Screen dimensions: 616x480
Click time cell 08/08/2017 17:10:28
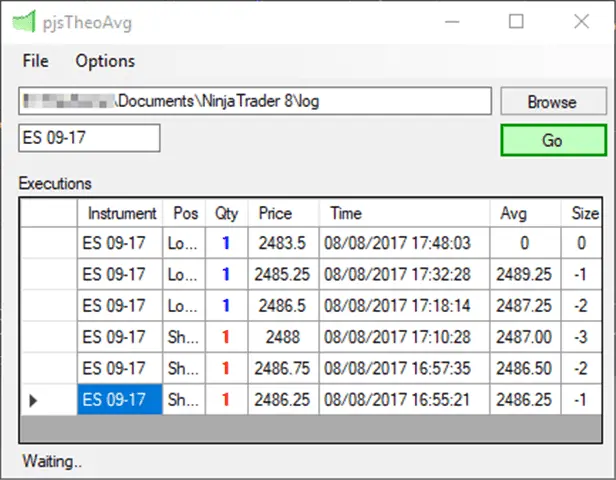point(405,337)
